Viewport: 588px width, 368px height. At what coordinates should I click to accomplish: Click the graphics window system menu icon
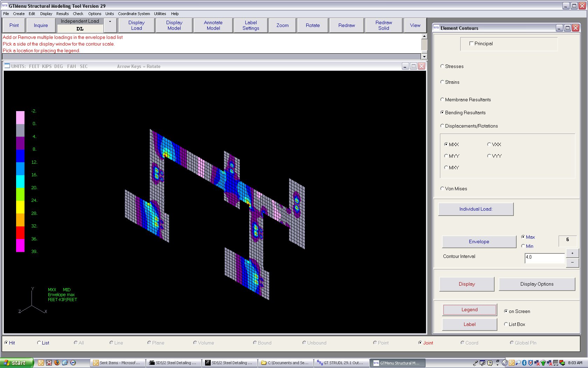tap(7, 66)
